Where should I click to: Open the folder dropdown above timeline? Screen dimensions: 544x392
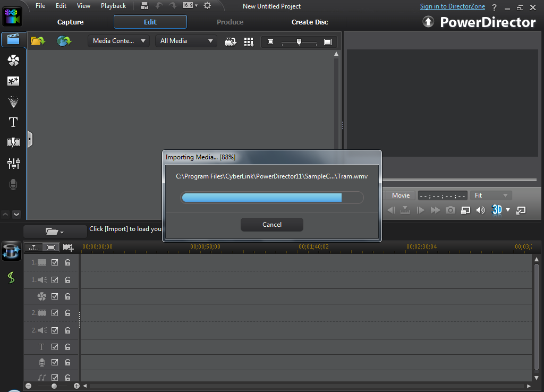(x=55, y=232)
